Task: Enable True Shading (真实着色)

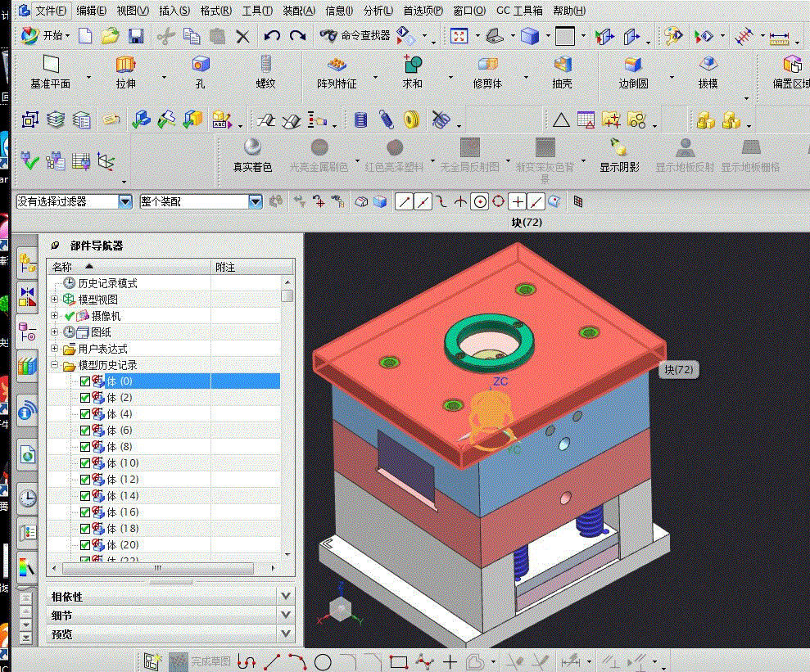Action: (252, 155)
